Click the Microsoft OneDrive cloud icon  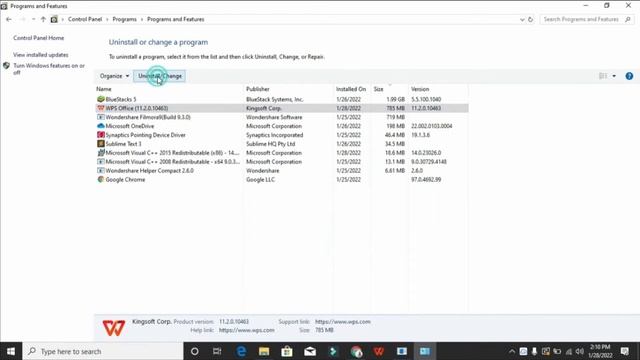tap(101, 126)
